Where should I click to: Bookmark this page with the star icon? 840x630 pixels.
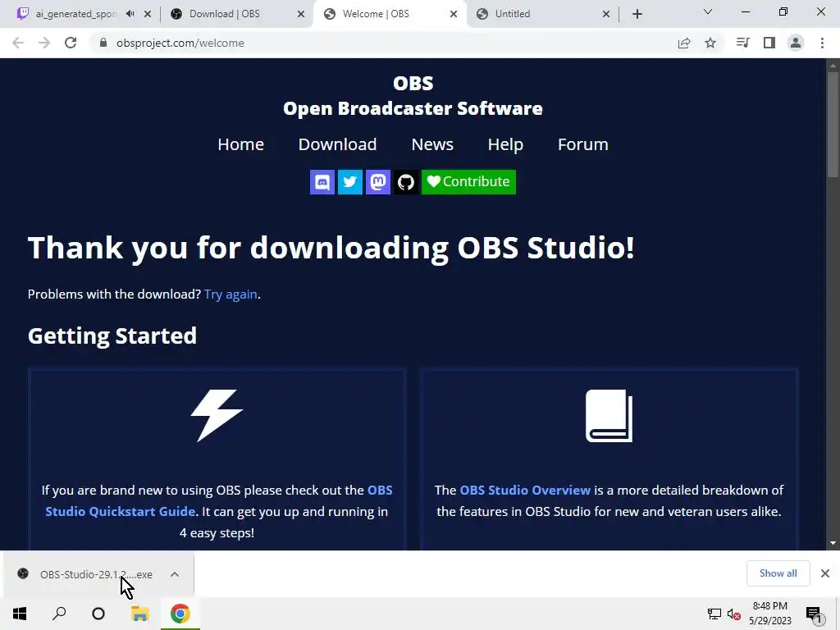coord(710,43)
